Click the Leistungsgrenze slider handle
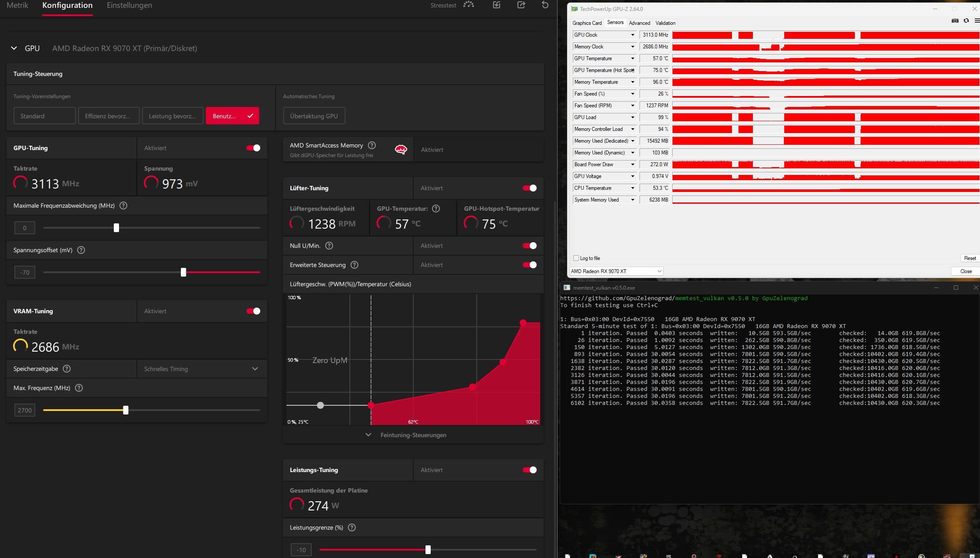Viewport: 980px width, 558px height. pyautogui.click(x=428, y=550)
